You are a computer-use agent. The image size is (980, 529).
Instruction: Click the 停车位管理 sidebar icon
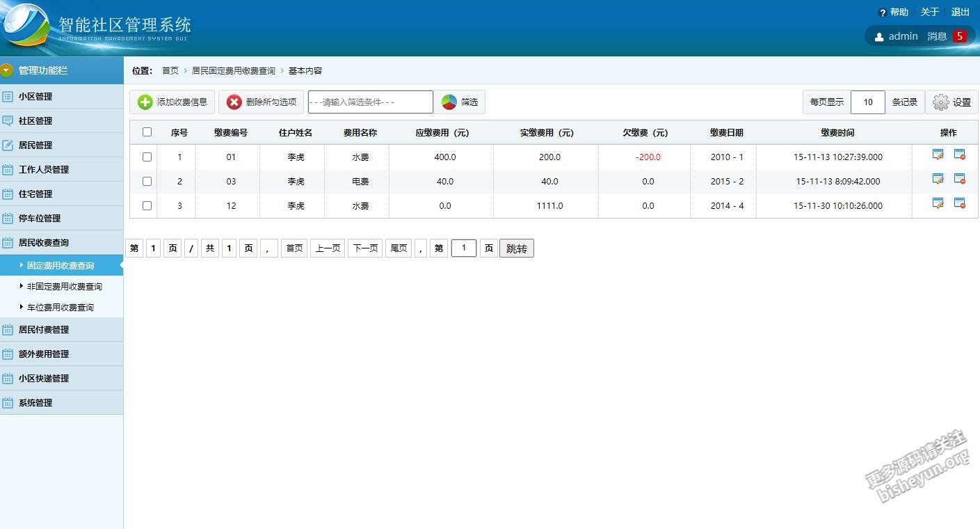tap(8, 218)
